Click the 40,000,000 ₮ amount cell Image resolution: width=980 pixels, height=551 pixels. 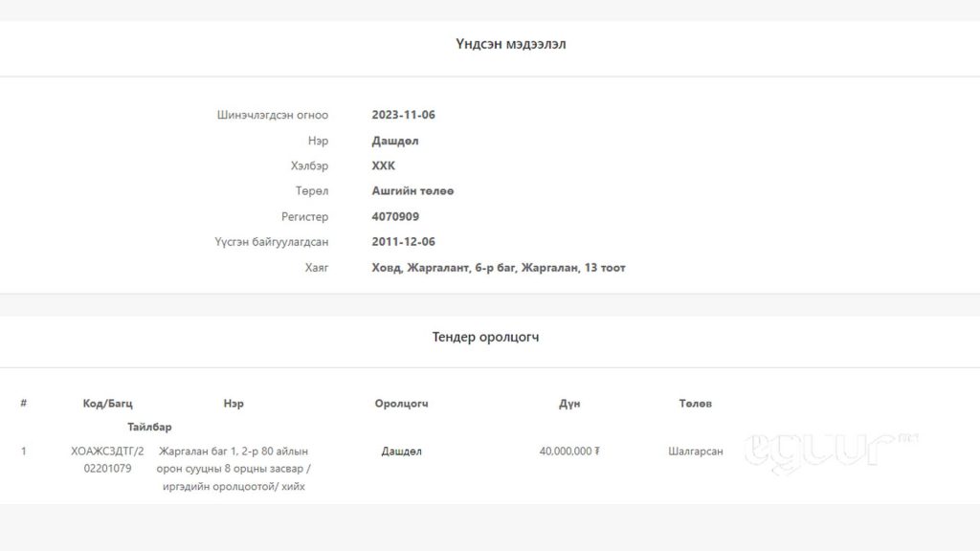tap(569, 452)
